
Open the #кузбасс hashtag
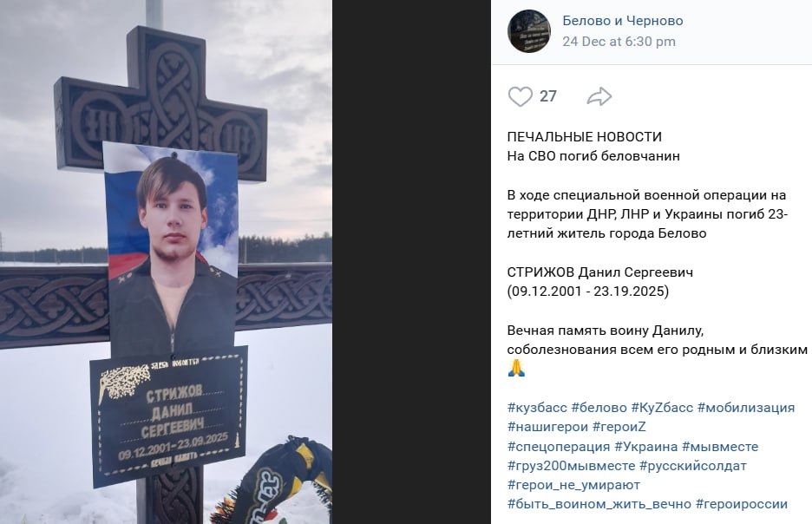[x=537, y=408]
